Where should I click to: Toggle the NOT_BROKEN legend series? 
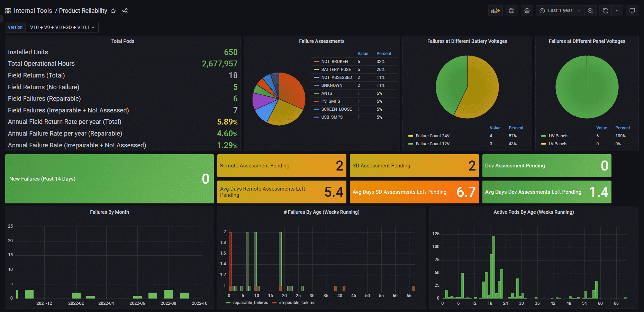pyautogui.click(x=334, y=62)
